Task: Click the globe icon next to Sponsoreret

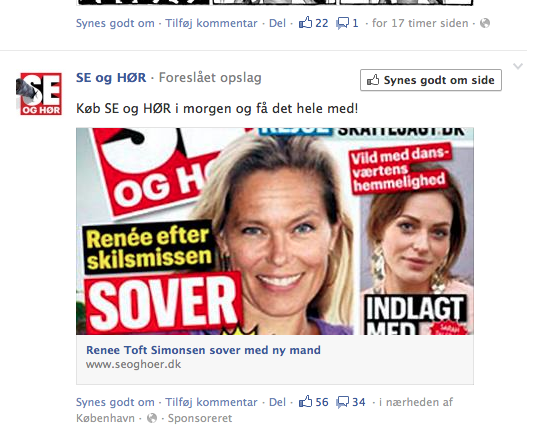Action: 152,418
